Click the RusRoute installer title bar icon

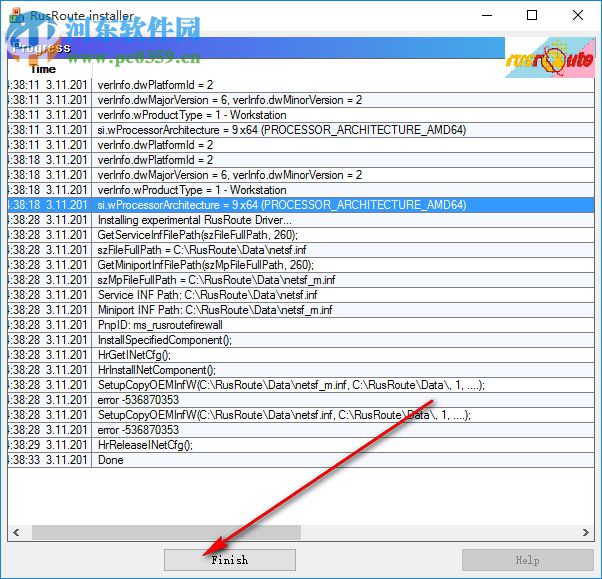[x=17, y=15]
